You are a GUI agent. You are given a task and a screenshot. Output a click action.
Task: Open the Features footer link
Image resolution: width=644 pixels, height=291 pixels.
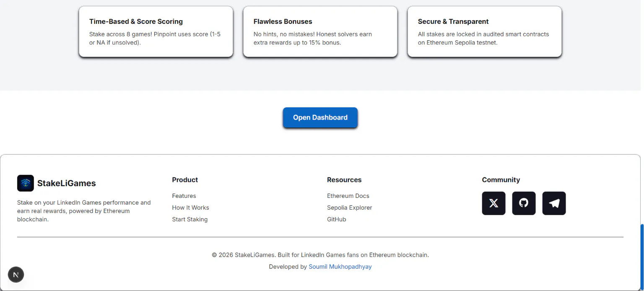click(x=184, y=196)
